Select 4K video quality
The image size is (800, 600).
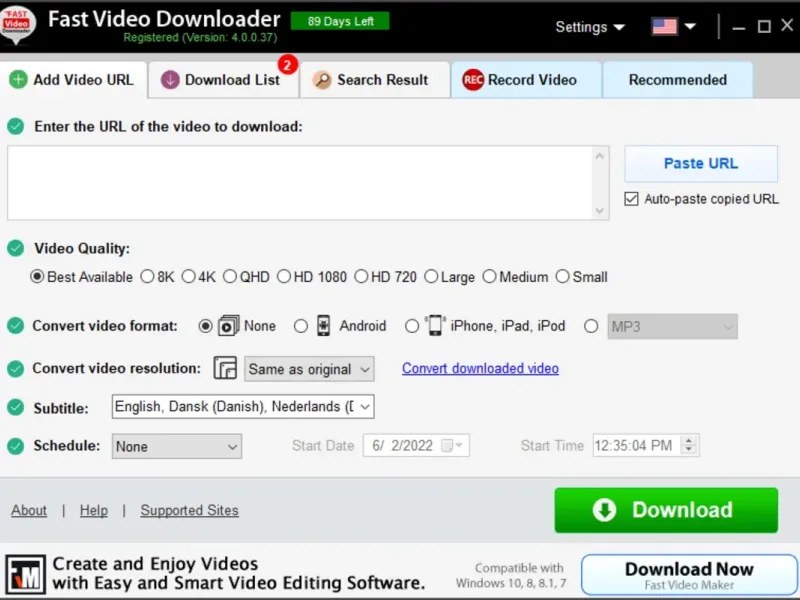coord(188,277)
